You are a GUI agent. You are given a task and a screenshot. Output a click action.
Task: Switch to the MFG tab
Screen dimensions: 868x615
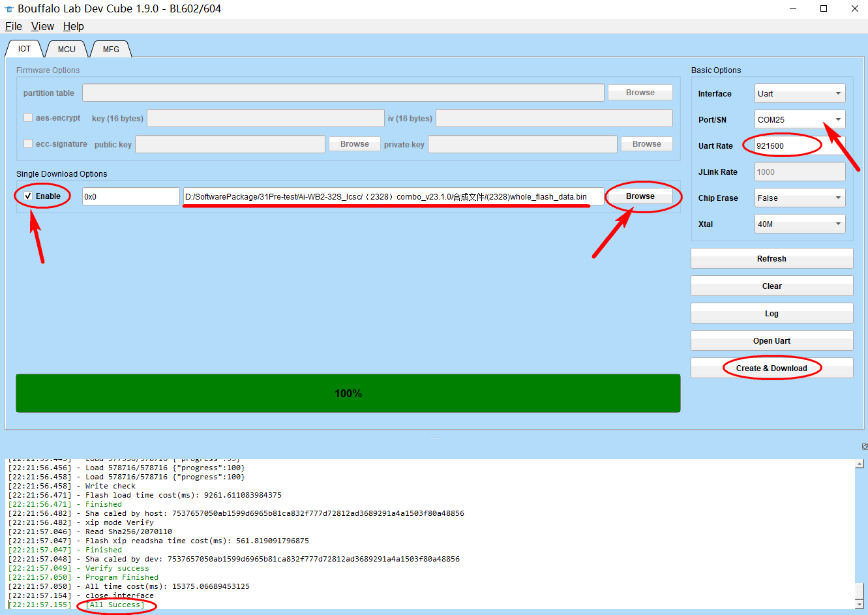point(111,49)
